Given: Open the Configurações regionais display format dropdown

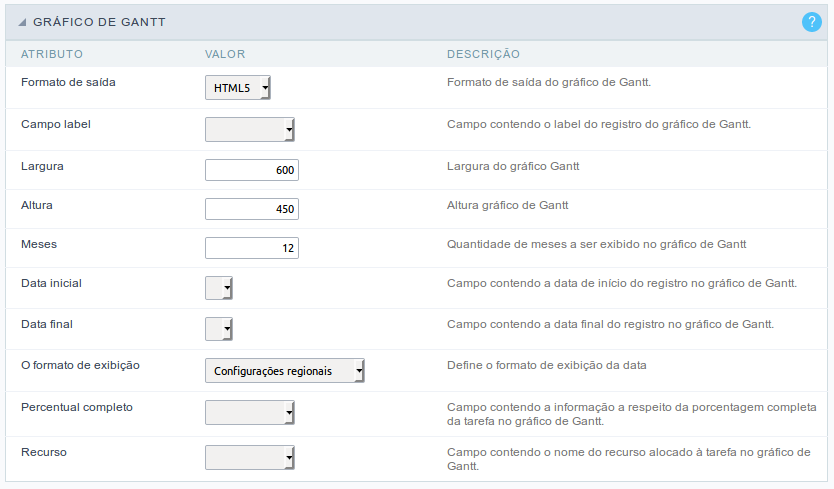Looking at the screenshot, I should click(285, 371).
